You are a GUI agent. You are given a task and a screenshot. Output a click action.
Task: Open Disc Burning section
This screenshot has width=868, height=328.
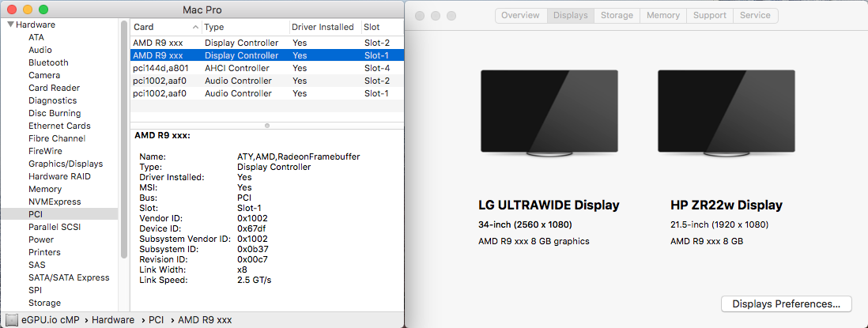coord(55,113)
